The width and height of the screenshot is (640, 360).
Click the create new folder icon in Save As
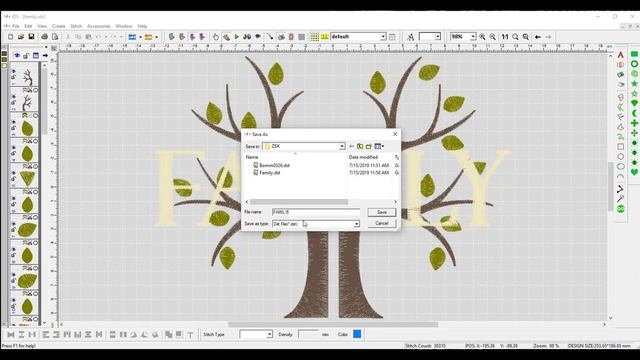(369, 146)
